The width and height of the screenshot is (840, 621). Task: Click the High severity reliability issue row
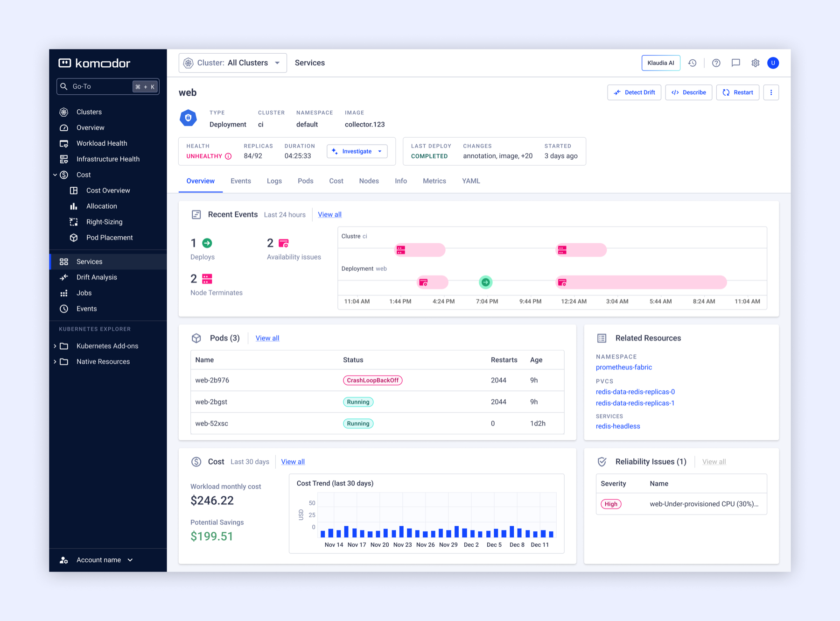(x=681, y=504)
